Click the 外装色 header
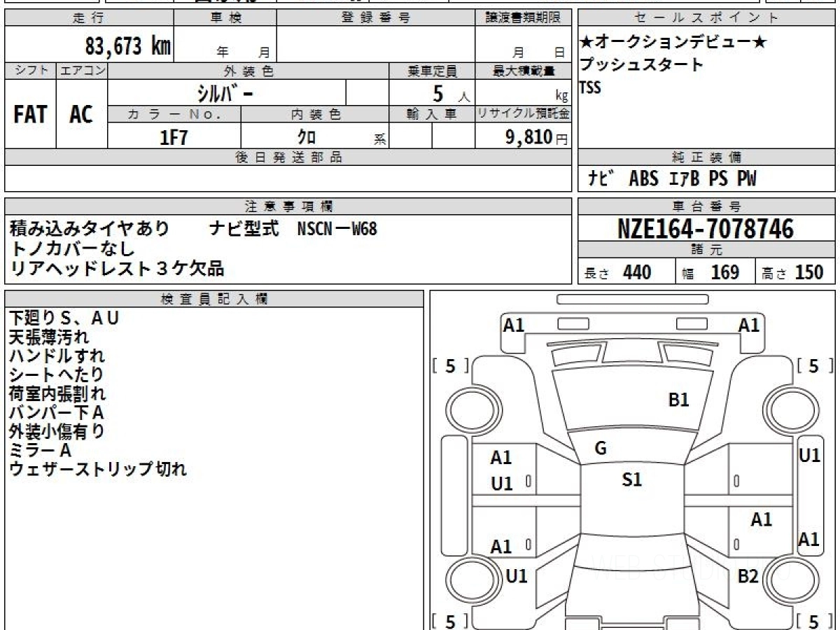Viewport: 840px width, 630px height. [x=248, y=71]
